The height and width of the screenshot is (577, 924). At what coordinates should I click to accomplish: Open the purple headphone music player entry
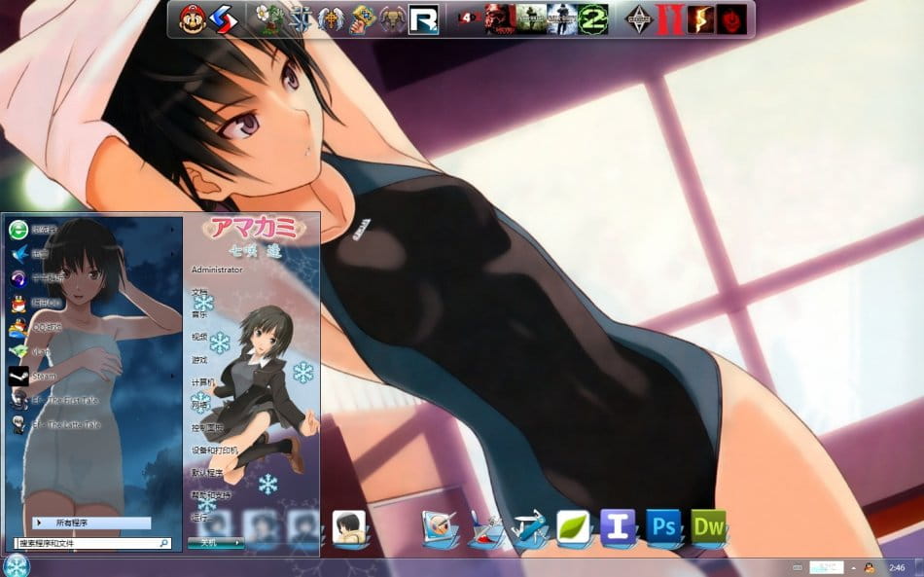click(x=91, y=278)
